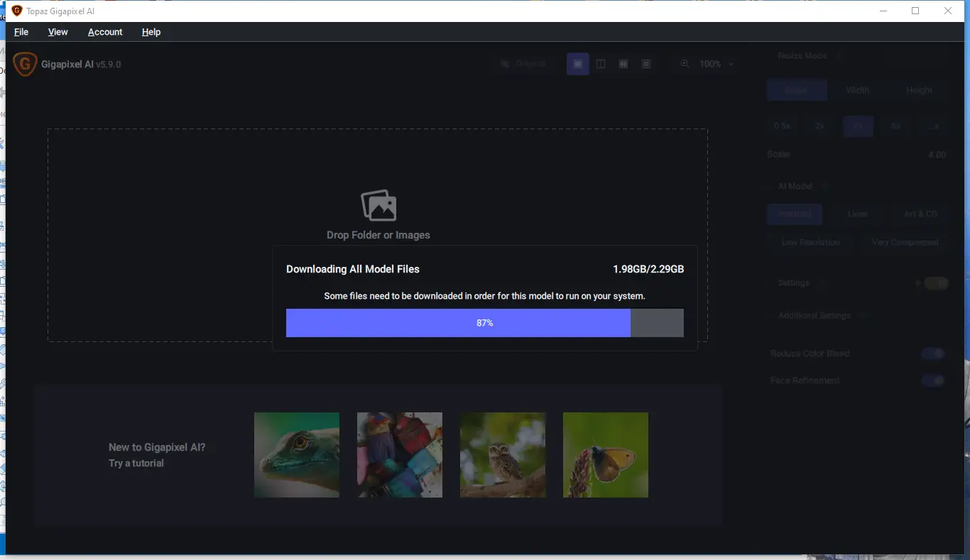This screenshot has height=560, width=970.
Task: Select the Standard AI model
Action: click(794, 214)
